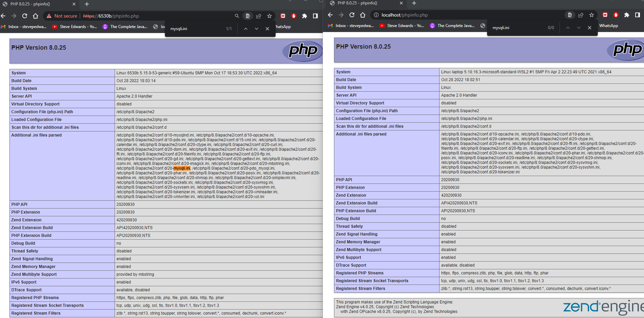Close the find bar in the localhost window
644x318 pixels.
pyautogui.click(x=590, y=28)
